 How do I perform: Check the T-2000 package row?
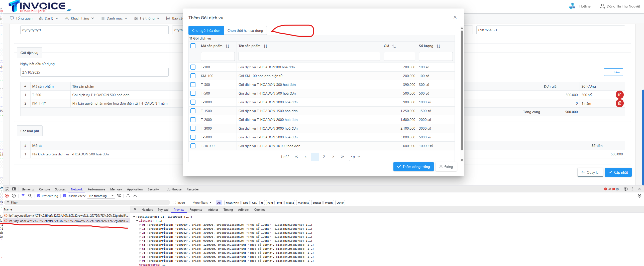[193, 120]
